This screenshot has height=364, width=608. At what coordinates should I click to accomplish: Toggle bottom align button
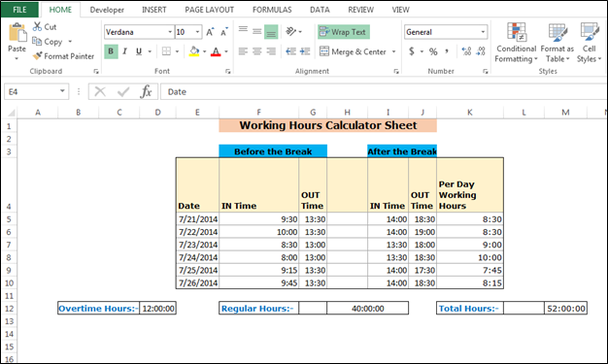click(x=271, y=32)
